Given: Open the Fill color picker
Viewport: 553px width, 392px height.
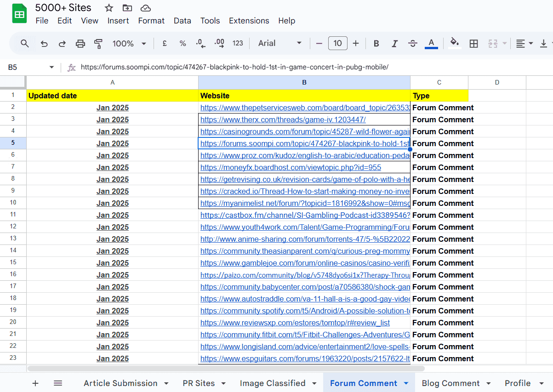Looking at the screenshot, I should tap(454, 44).
